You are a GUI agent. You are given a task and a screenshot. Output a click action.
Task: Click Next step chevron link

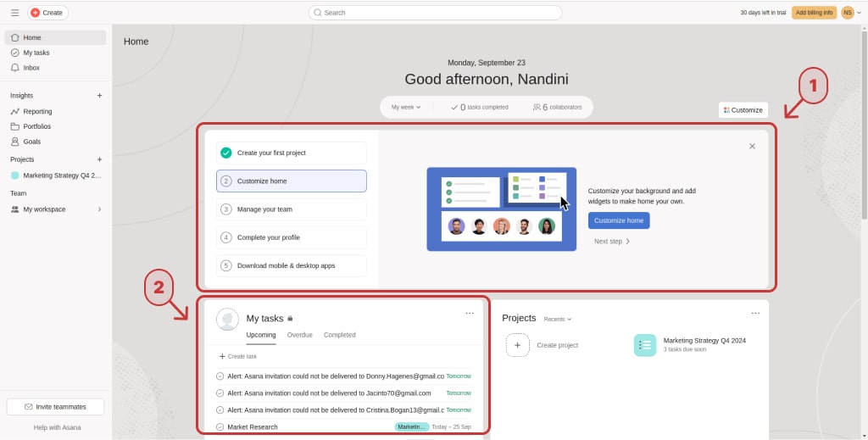click(x=612, y=242)
